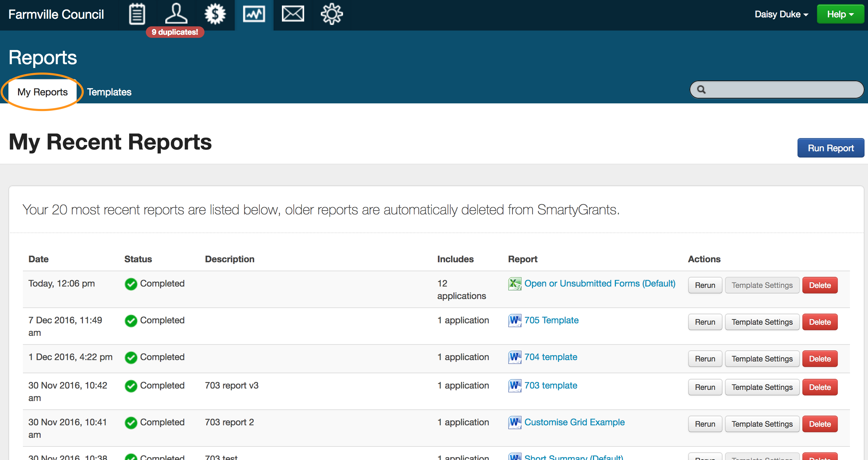Click the reports chart icon in navbar

coord(254,14)
